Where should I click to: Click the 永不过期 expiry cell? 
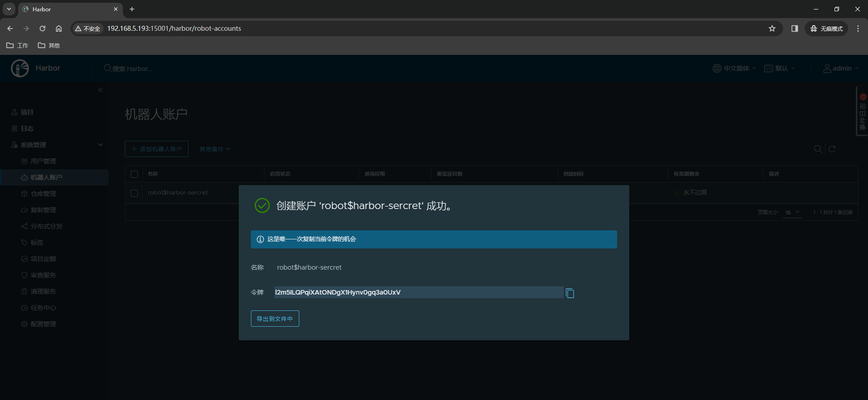click(x=690, y=193)
